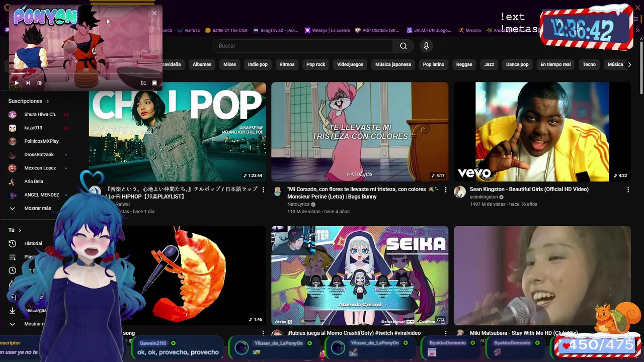Open SongTrivia2 bookmark

[x=276, y=30]
